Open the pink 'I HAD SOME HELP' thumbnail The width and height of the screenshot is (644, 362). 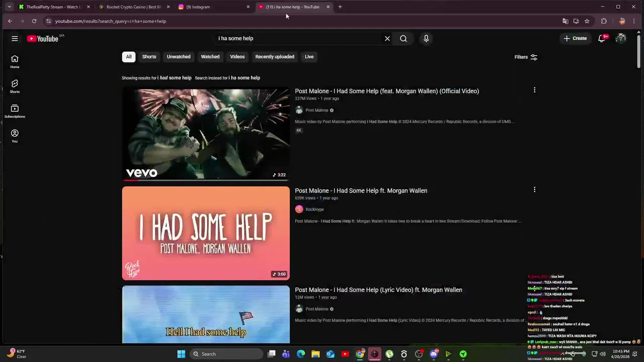point(206,233)
